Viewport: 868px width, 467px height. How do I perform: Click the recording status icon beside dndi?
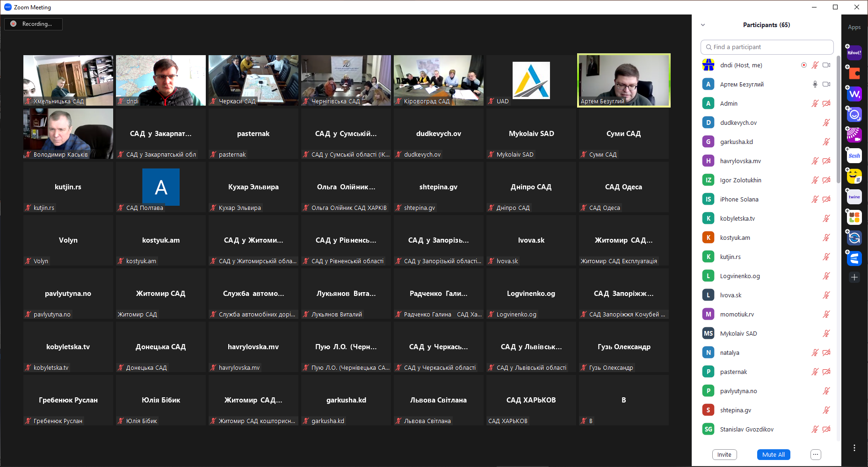pyautogui.click(x=804, y=65)
